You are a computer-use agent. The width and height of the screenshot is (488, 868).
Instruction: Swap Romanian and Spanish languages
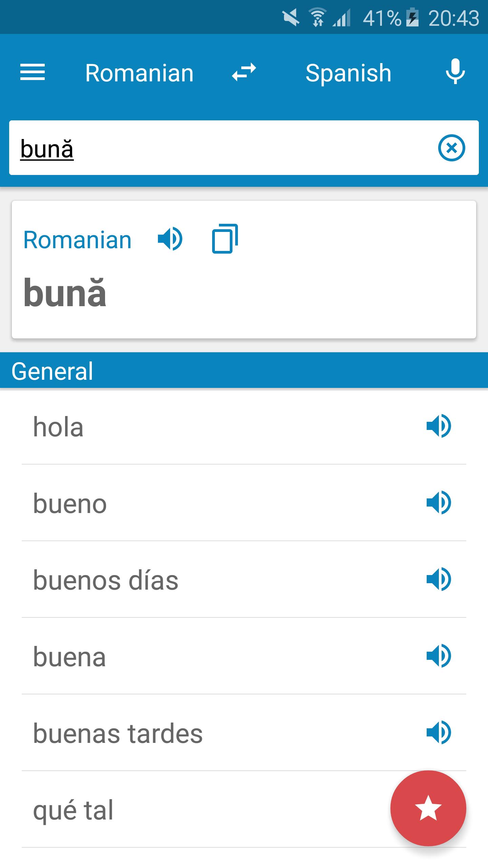point(244,73)
